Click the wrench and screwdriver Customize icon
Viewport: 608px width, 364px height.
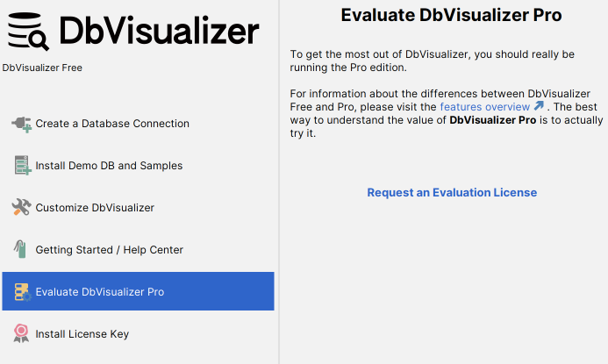(x=21, y=208)
